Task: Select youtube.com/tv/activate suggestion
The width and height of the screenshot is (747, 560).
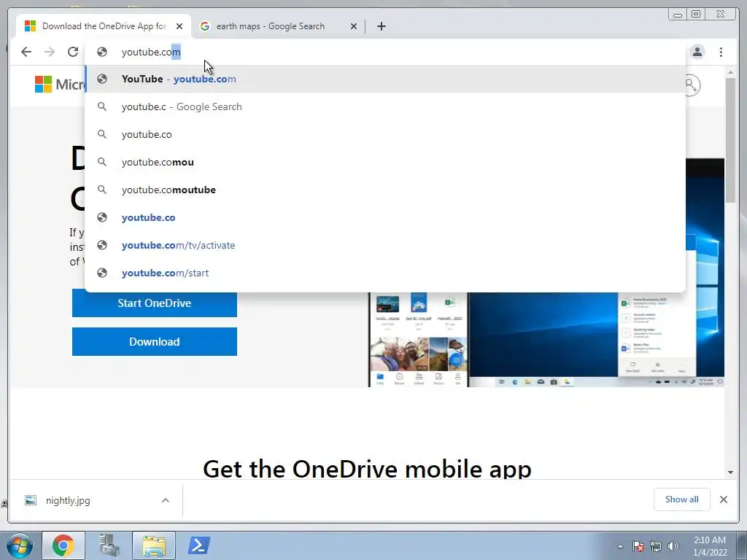Action: pos(385,245)
